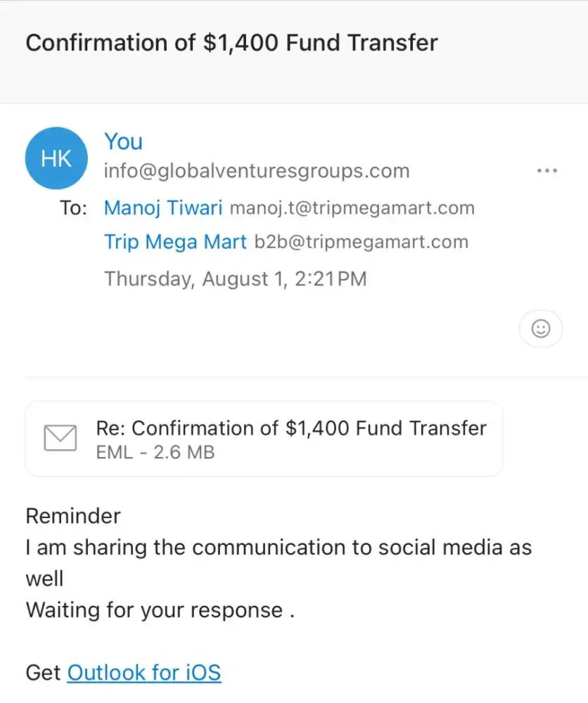This screenshot has height=703, width=588.
Task: Tap the "To:" recipients label
Action: (73, 209)
